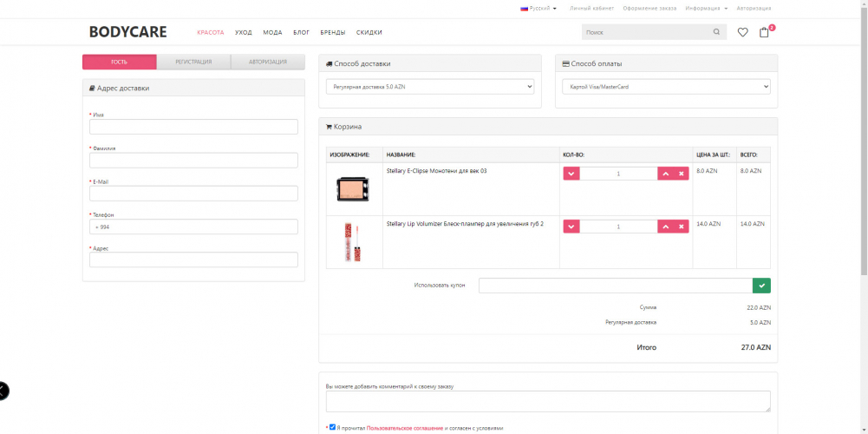This screenshot has width=868, height=434.
Task: Open Личный кабинет link
Action: tap(591, 9)
